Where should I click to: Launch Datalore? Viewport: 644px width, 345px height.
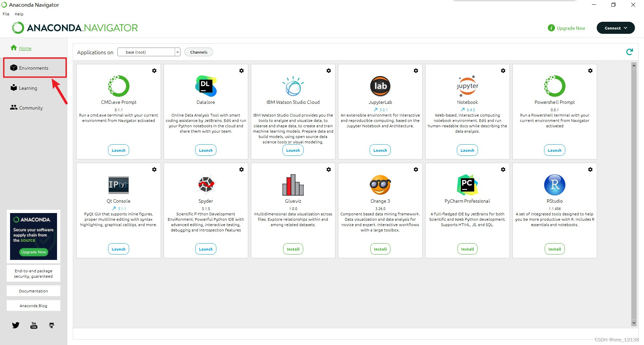[206, 150]
